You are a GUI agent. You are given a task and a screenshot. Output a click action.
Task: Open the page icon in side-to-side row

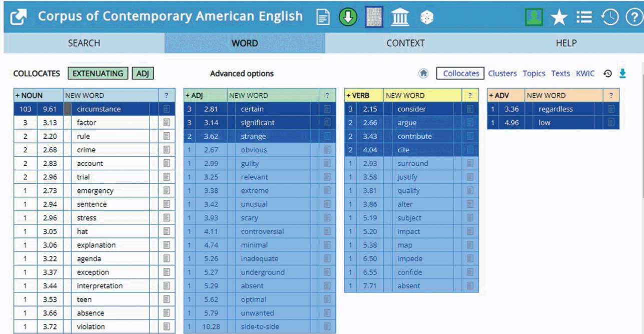(x=327, y=326)
